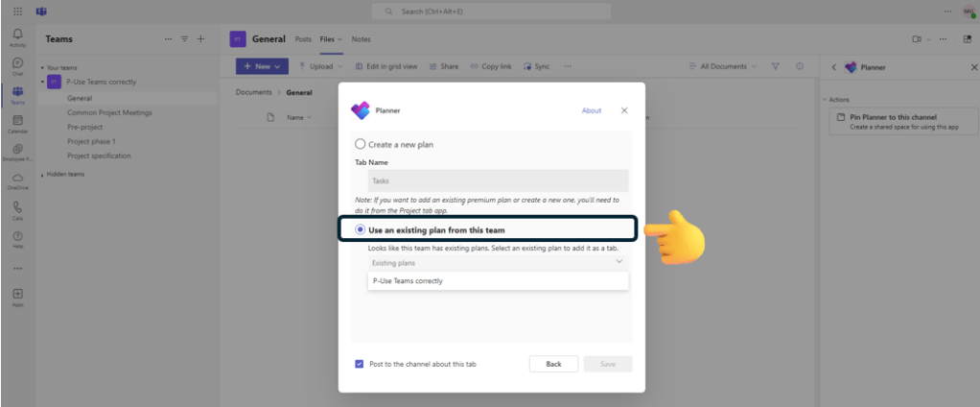This screenshot has width=980, height=407.
Task: Open OneDrive from the sidebar
Action: (x=17, y=180)
